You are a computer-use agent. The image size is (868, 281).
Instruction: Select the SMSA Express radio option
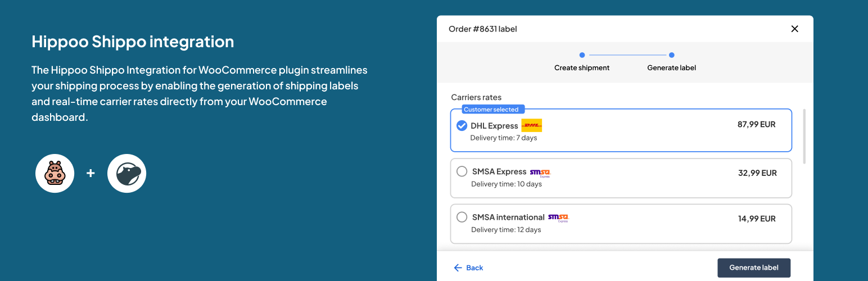click(x=462, y=171)
